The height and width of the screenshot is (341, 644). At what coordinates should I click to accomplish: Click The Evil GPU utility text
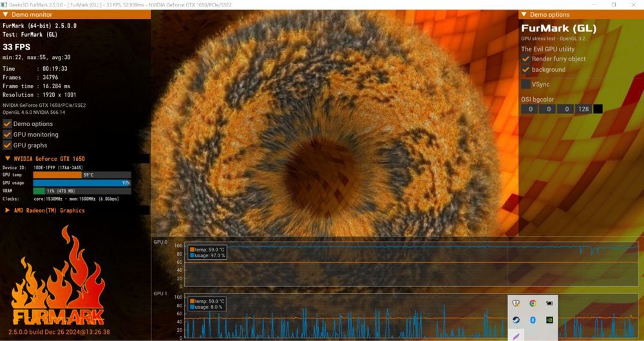[x=548, y=49]
